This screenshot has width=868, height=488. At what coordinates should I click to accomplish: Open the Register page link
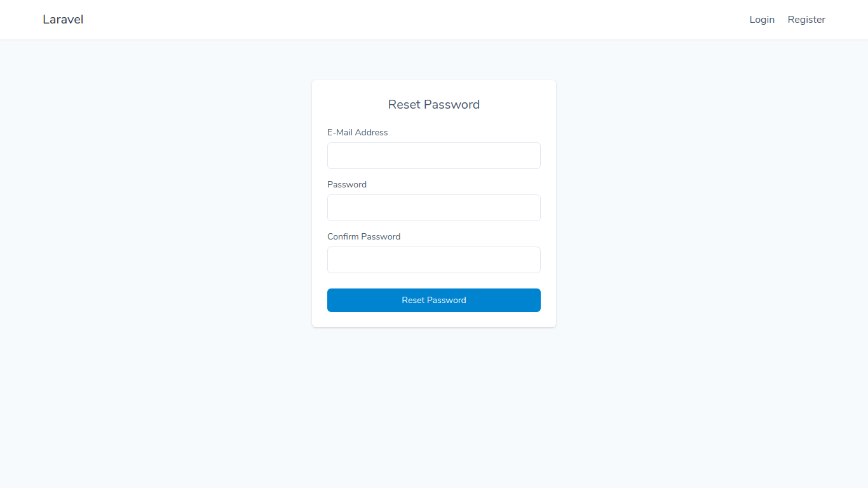click(806, 20)
